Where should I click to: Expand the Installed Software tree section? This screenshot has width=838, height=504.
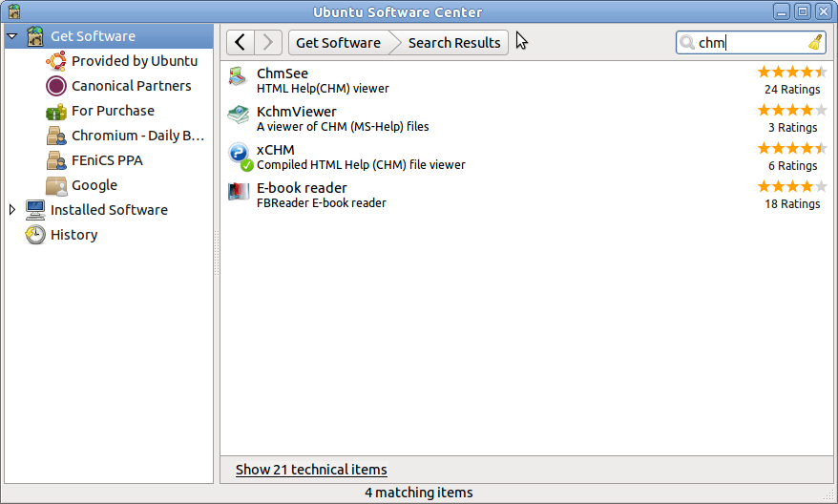(x=11, y=210)
